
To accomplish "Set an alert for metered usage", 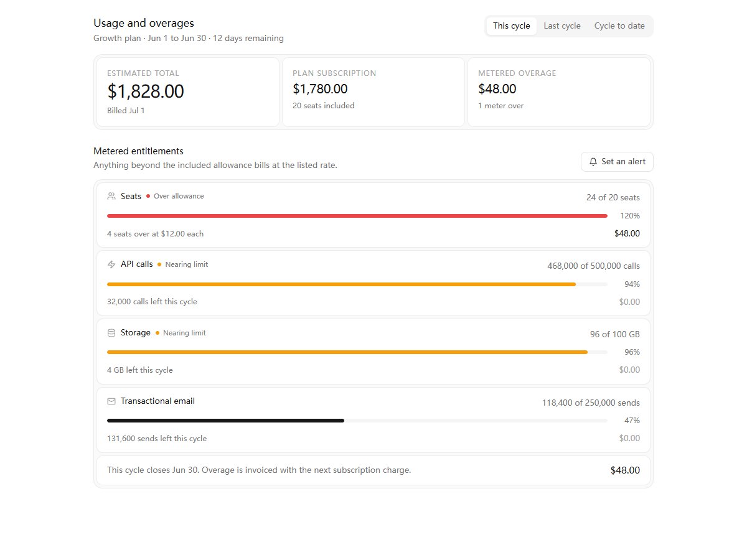I will [617, 162].
